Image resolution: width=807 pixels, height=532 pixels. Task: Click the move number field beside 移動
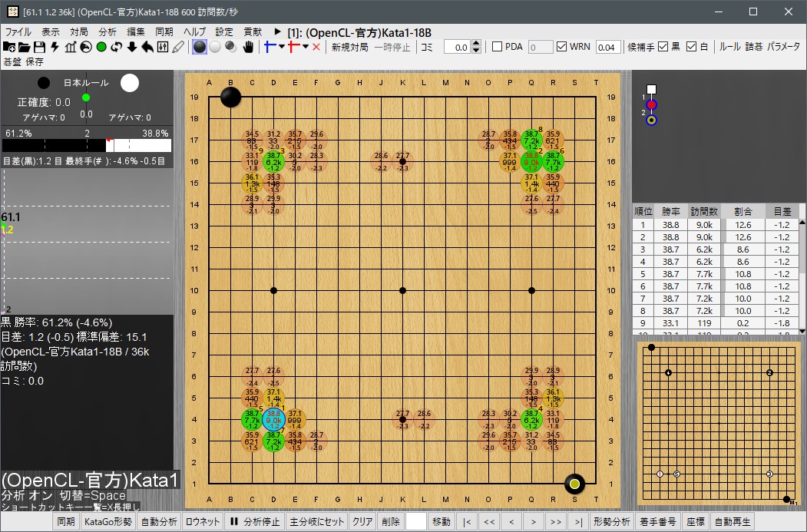pyautogui.click(x=416, y=521)
